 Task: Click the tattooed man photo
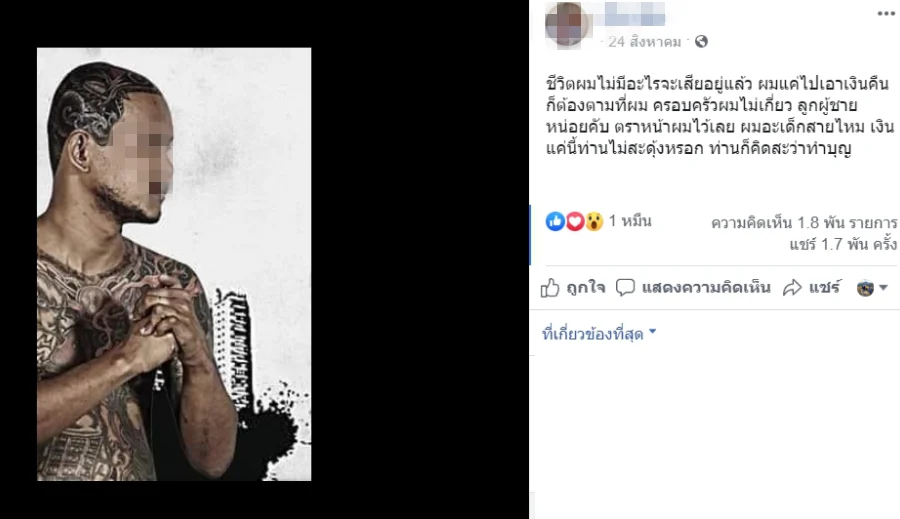coord(174,264)
